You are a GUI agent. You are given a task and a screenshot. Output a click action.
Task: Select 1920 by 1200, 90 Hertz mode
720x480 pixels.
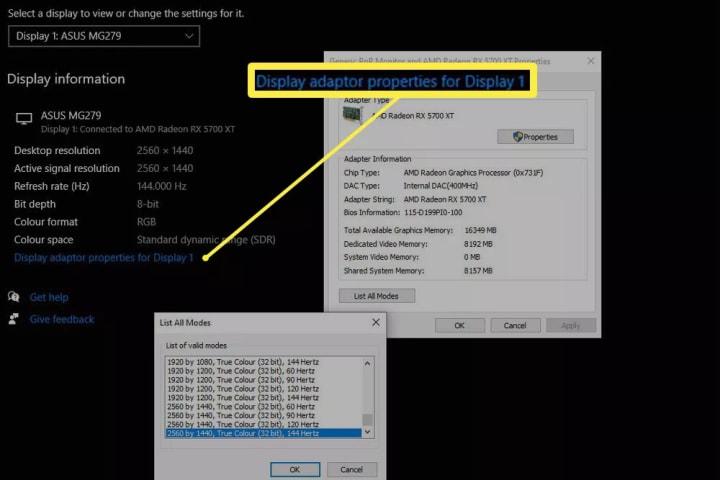[x=264, y=380]
